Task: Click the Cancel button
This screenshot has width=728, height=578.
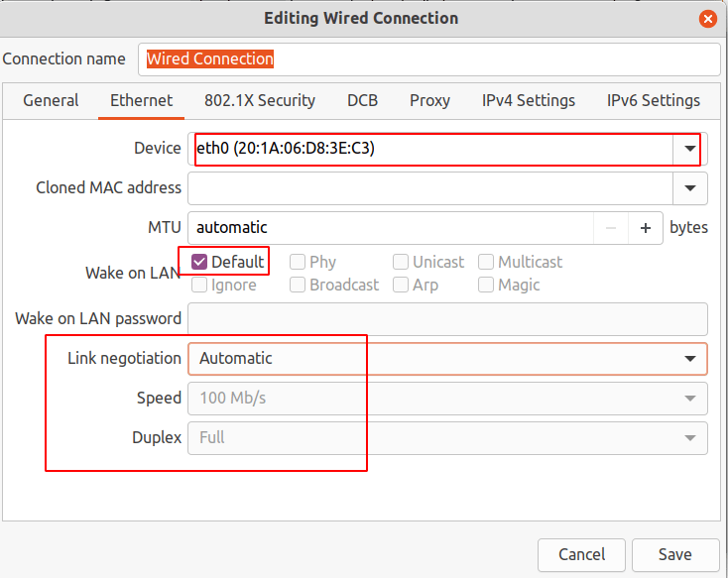Action: click(581, 554)
